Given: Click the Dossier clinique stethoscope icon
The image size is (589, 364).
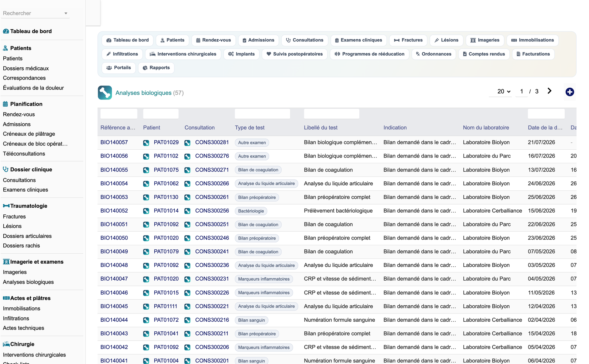Looking at the screenshot, I should click(x=5, y=169).
